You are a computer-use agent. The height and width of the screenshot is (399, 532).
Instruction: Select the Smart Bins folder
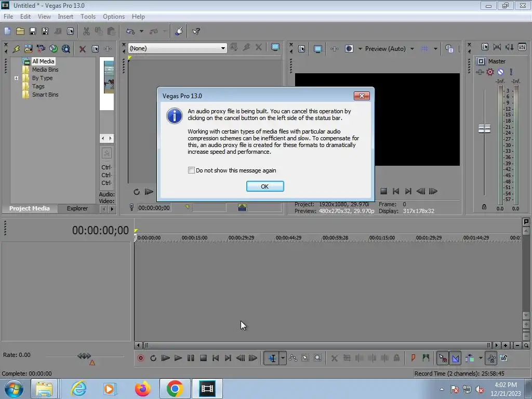click(45, 95)
